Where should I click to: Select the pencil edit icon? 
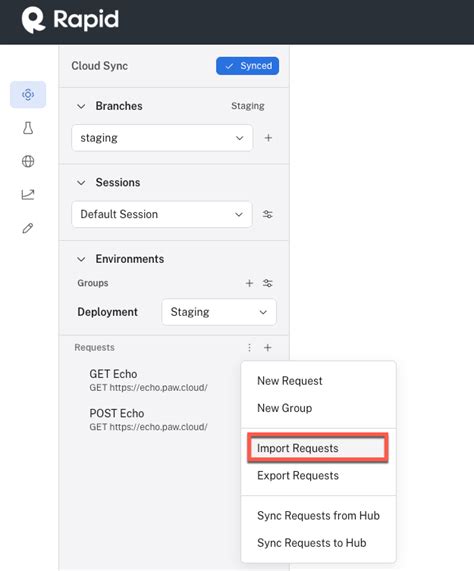pyautogui.click(x=28, y=228)
